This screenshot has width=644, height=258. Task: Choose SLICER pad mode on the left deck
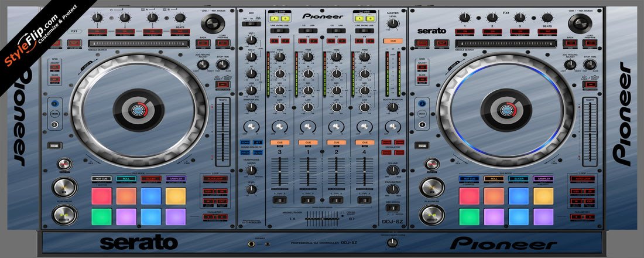point(151,179)
